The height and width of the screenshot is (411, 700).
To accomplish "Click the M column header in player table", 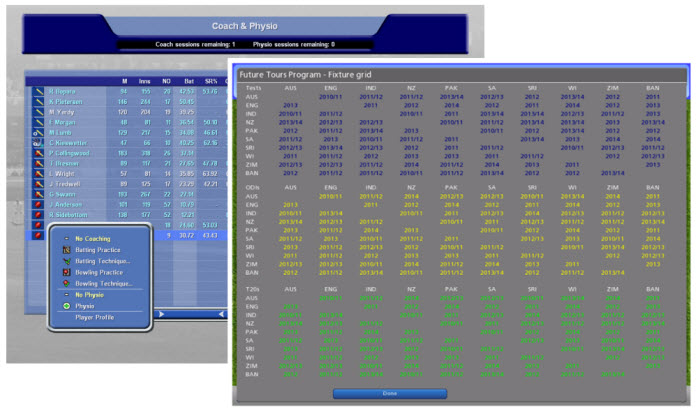I will click(x=124, y=80).
